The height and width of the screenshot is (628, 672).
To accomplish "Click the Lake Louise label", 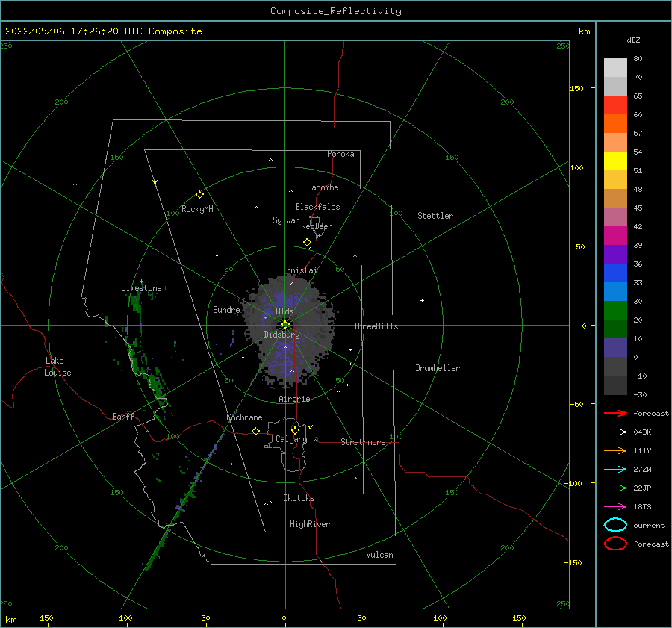I will [x=58, y=367].
